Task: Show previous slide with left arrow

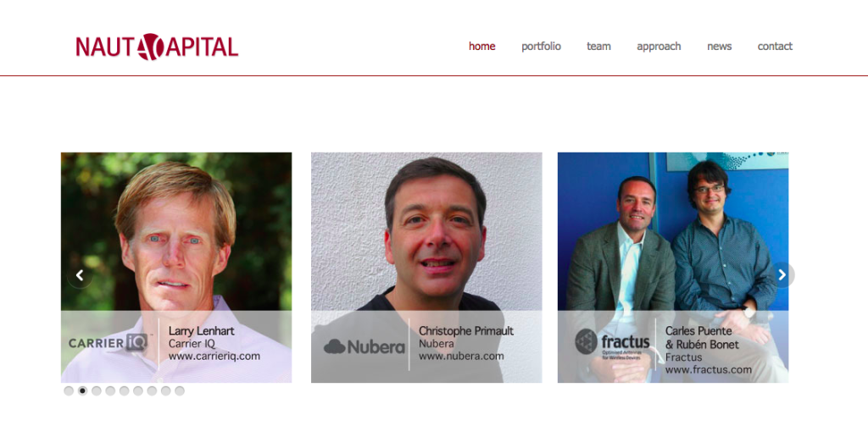Action: 80,275
